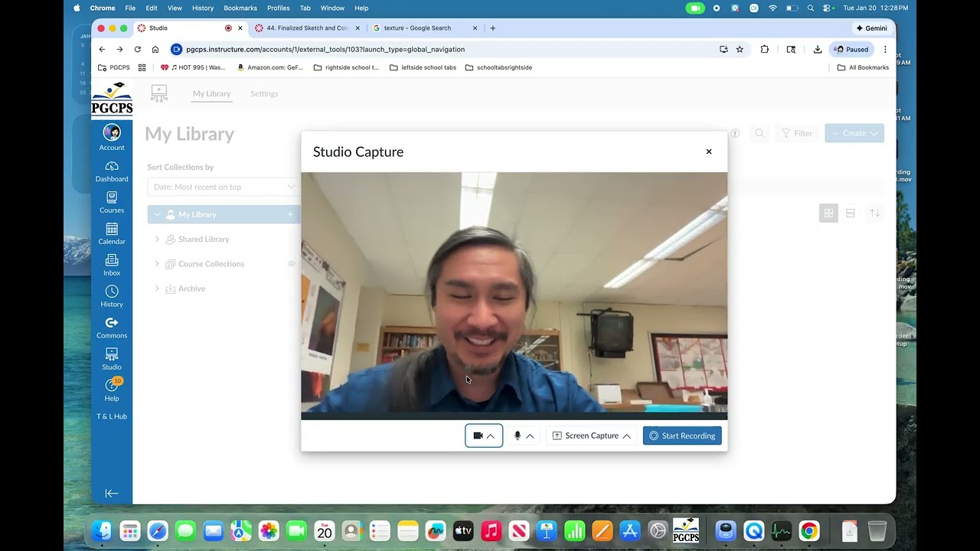Open Chrome Bookmarks menu
This screenshot has width=980, height=551.
pos(240,8)
